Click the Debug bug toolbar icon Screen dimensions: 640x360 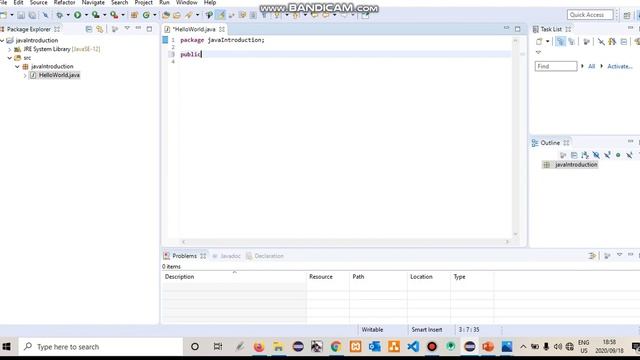pyautogui.click(x=60, y=15)
